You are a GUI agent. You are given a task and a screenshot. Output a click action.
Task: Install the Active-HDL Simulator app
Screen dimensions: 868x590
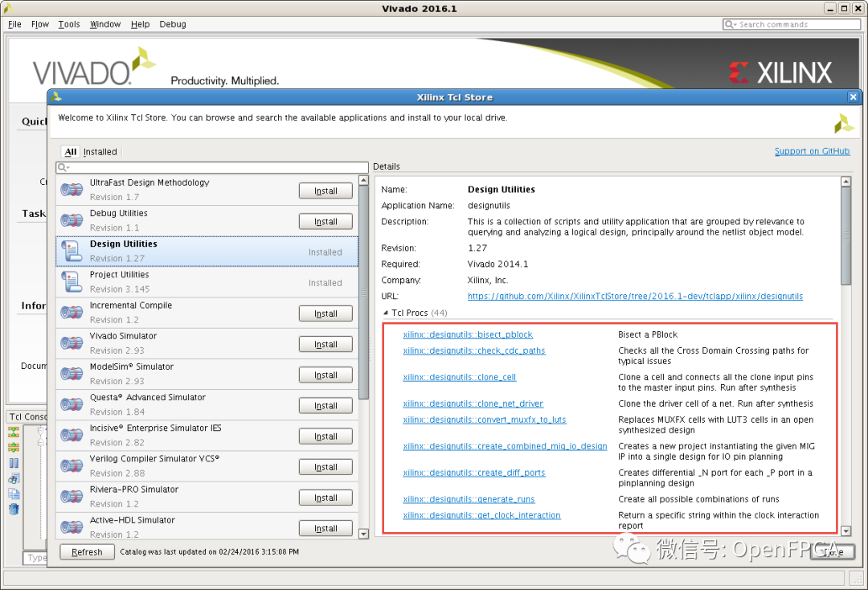click(325, 529)
